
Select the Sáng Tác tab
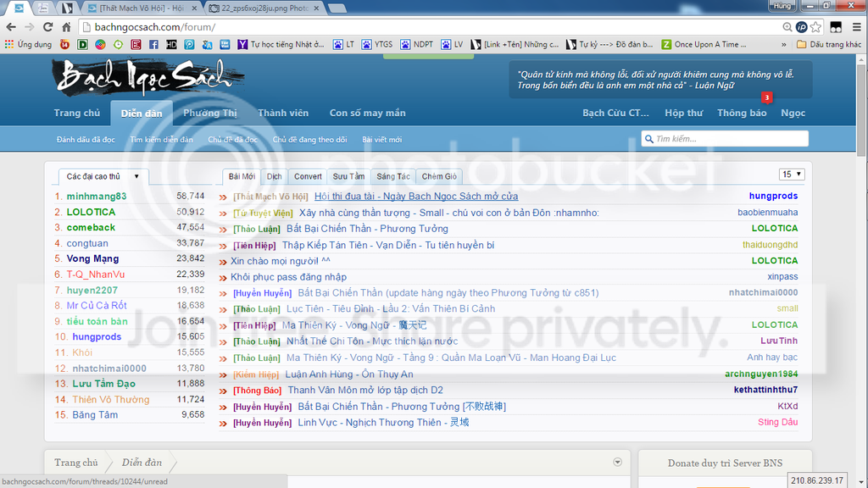click(x=393, y=176)
